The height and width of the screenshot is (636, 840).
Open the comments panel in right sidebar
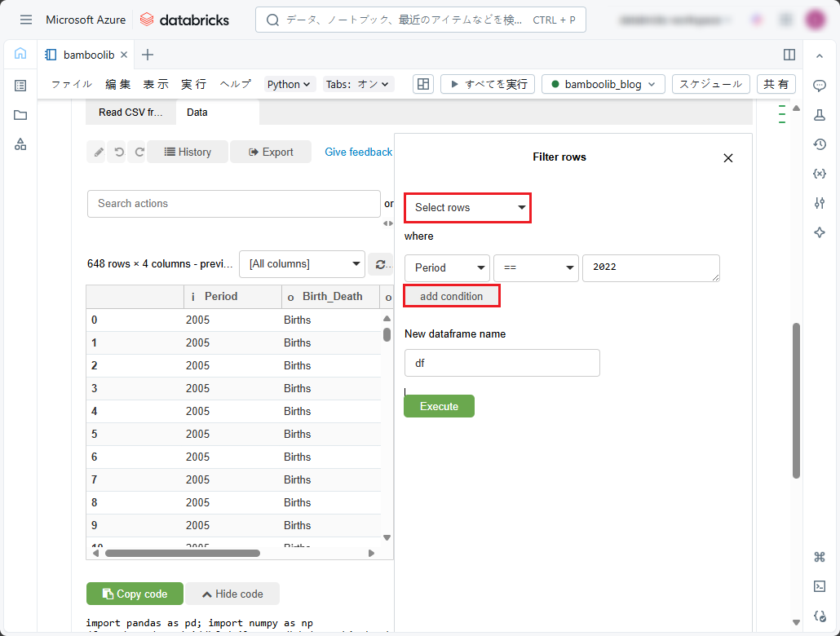(x=820, y=86)
